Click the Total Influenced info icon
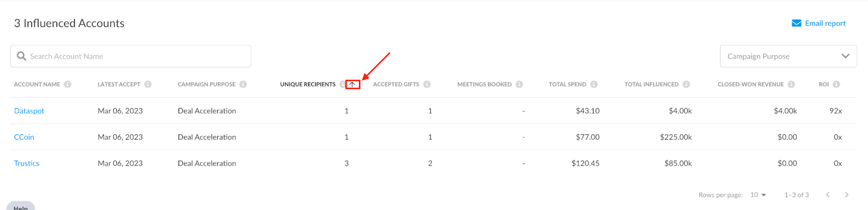 pyautogui.click(x=686, y=84)
